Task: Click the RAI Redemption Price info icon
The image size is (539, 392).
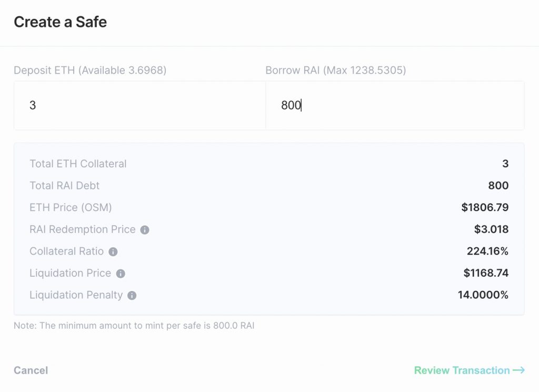Action: [x=145, y=230]
